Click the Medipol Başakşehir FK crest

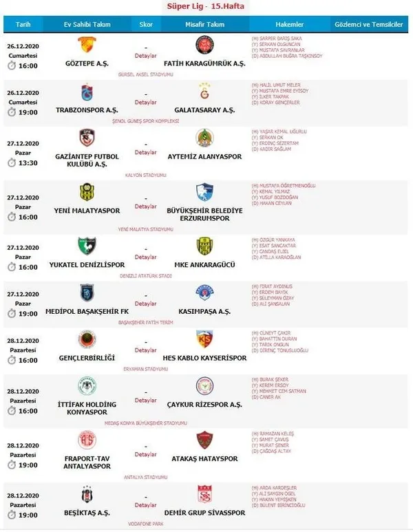tap(87, 292)
